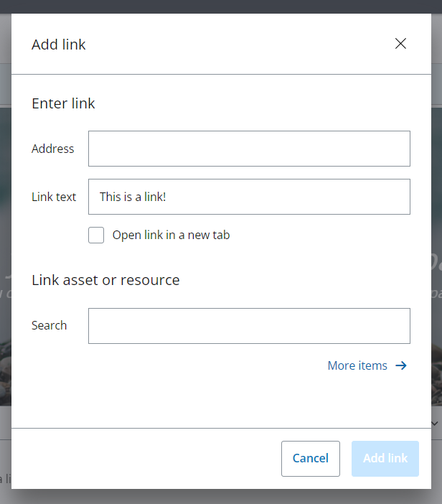Click the 'Open link in a new tab' label
This screenshot has width=442, height=504.
pos(171,235)
